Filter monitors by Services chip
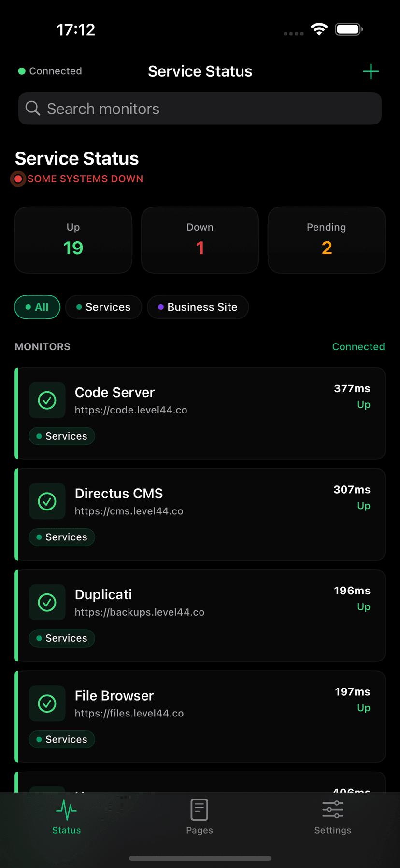Viewport: 400px width, 868px height. (103, 307)
